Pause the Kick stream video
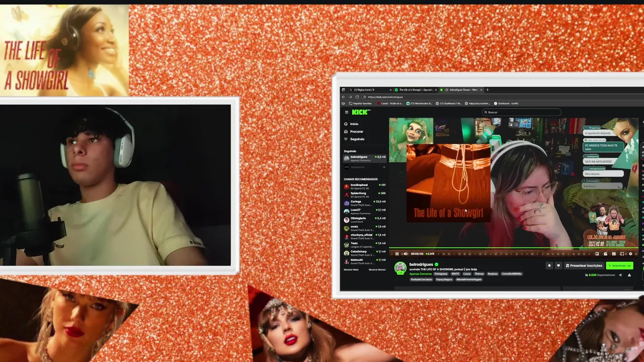644x362 pixels. 397,254
